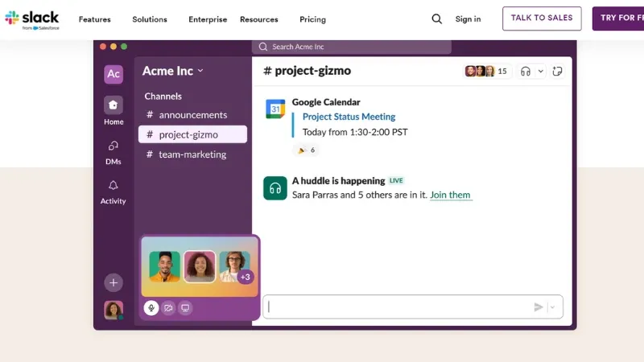This screenshot has width=644, height=362.
Task: Select the announcements channel
Action: (x=192, y=115)
